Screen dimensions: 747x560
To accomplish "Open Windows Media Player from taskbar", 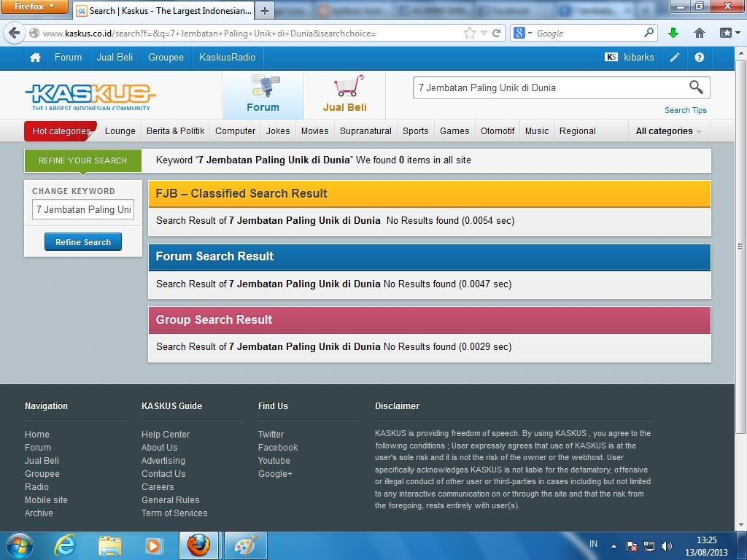I will 153,546.
